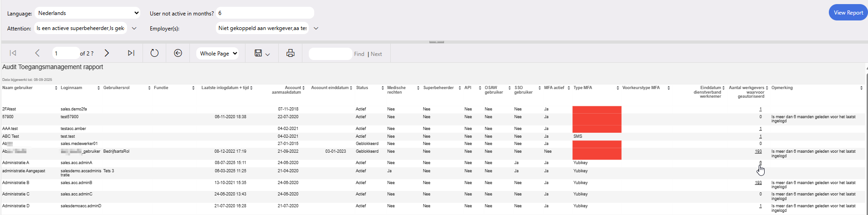Open werkgevers count link for 2FAtest

[761, 109]
